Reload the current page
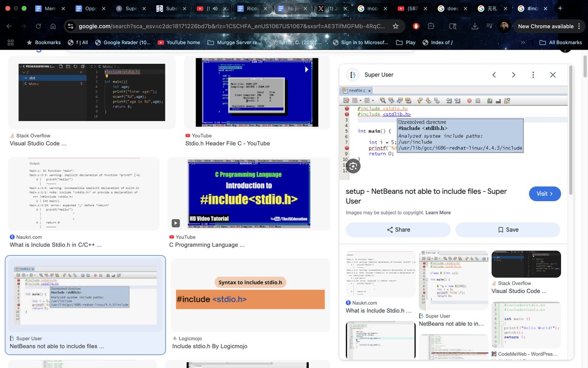This screenshot has height=368, width=588. (x=38, y=26)
